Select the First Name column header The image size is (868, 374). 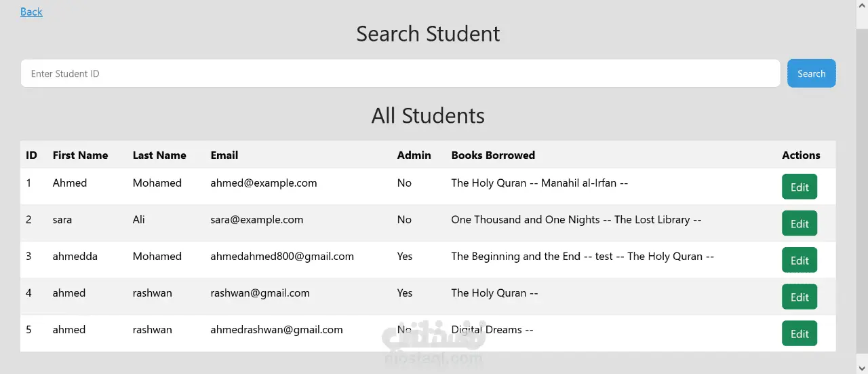pyautogui.click(x=80, y=155)
